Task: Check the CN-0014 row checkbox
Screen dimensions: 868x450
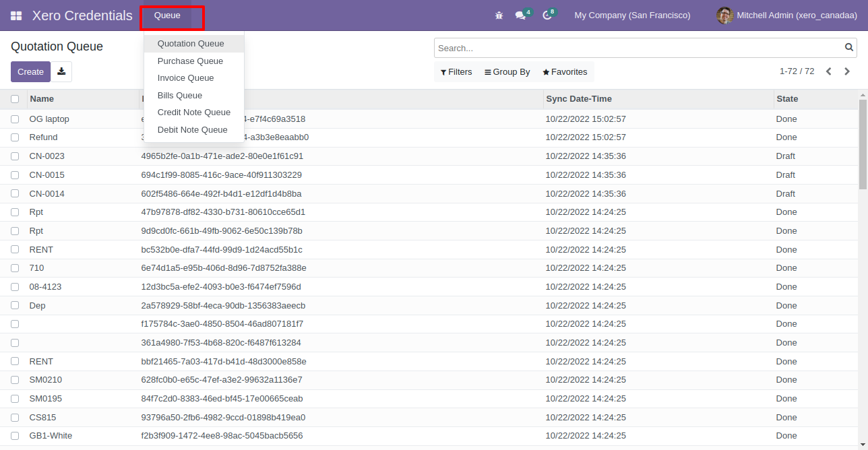Action: click(x=15, y=194)
